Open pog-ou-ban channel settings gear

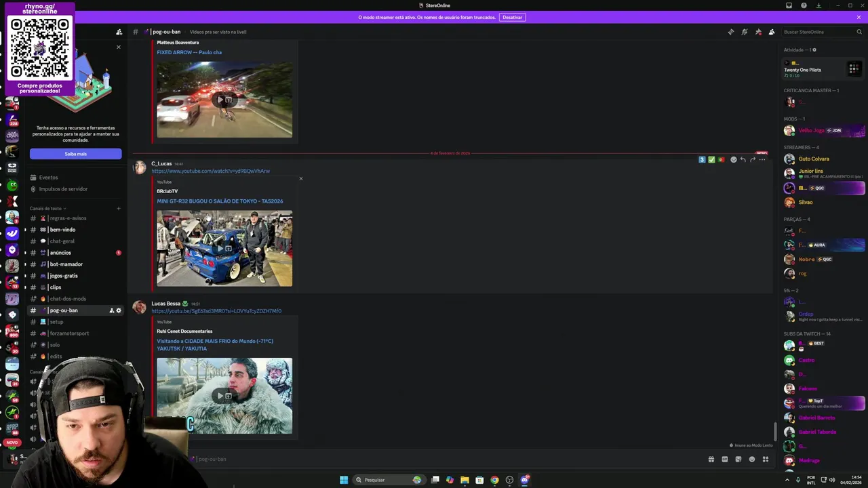point(119,310)
